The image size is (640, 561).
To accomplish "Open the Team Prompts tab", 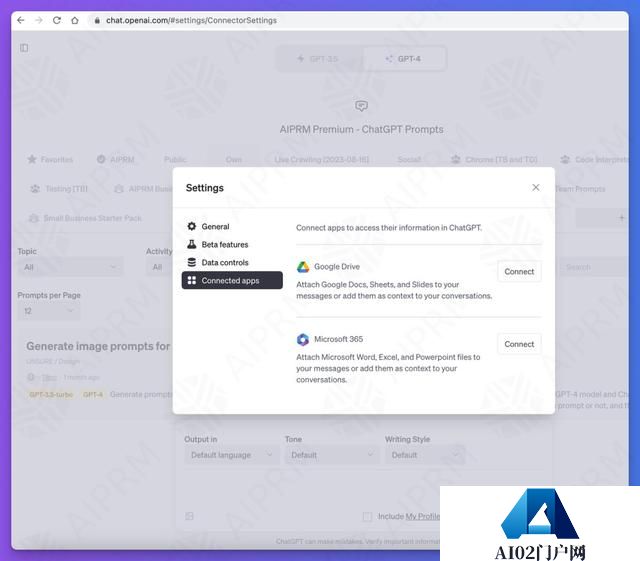I will [580, 189].
